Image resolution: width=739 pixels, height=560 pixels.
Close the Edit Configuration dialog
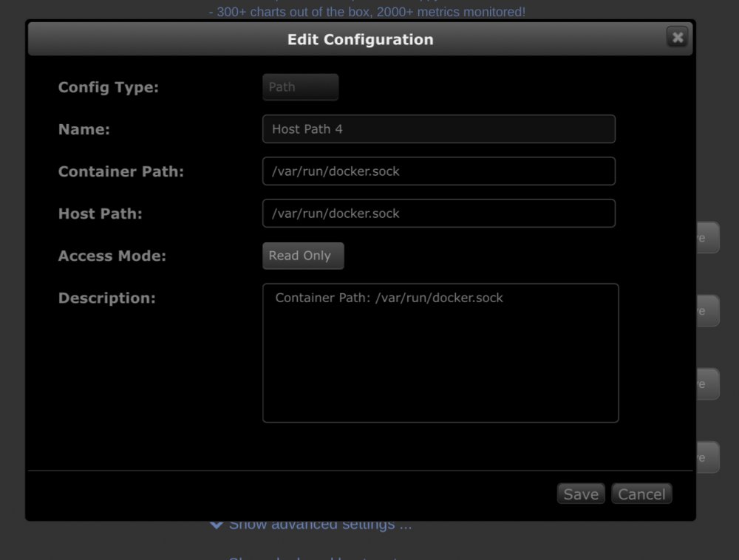[x=677, y=37]
